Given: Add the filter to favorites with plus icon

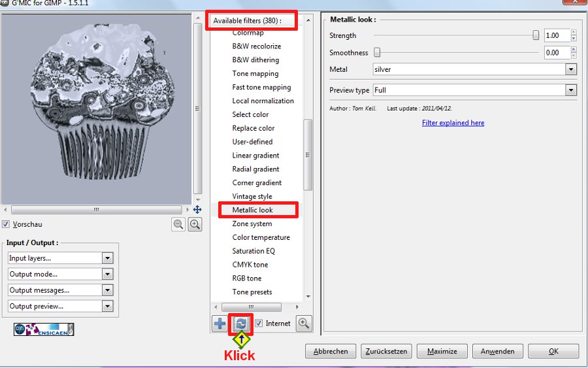Looking at the screenshot, I should pyautogui.click(x=220, y=324).
